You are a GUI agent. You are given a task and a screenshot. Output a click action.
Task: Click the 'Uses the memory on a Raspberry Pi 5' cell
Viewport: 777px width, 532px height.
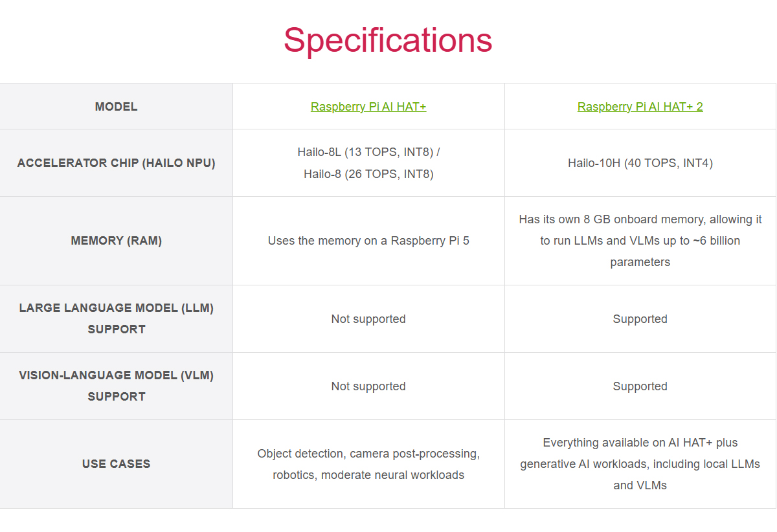pos(368,241)
